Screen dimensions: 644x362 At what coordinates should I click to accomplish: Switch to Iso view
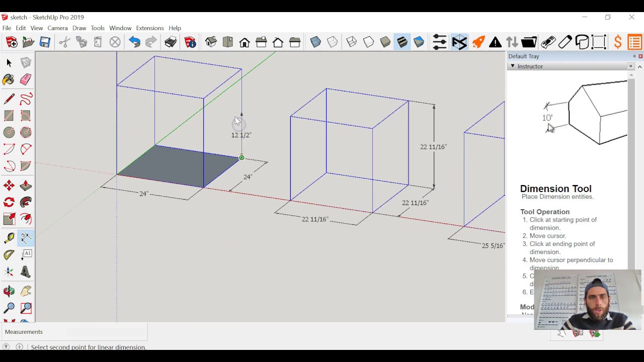[x=211, y=42]
